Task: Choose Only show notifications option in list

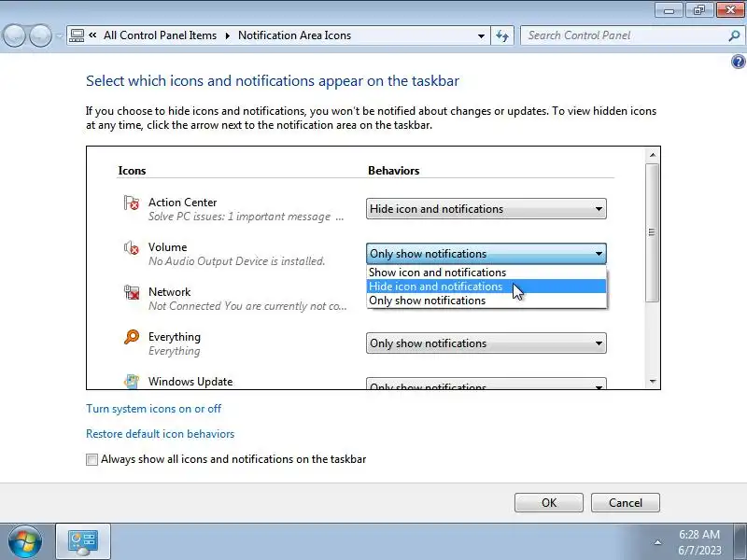Action: tap(486, 301)
